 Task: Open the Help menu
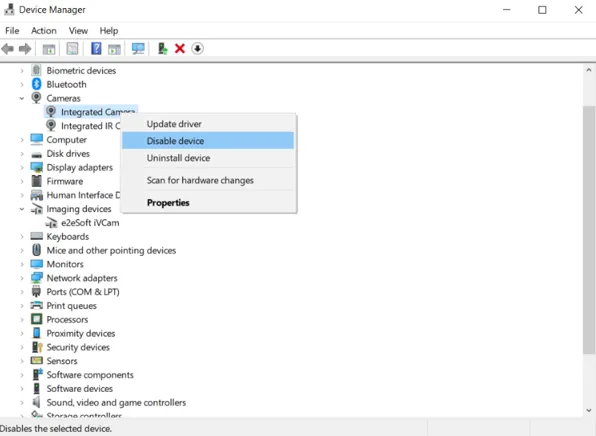[109, 31]
